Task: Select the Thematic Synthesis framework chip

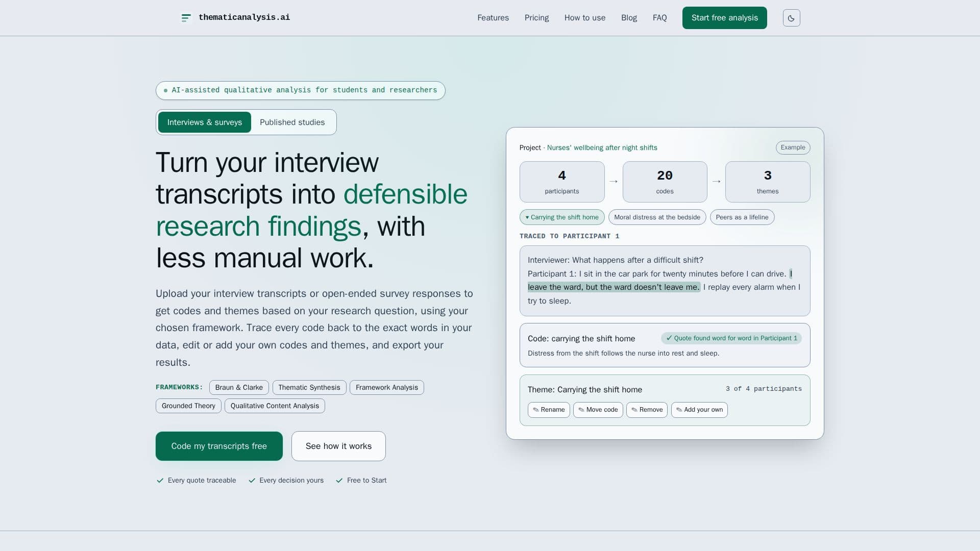Action: coord(309,387)
